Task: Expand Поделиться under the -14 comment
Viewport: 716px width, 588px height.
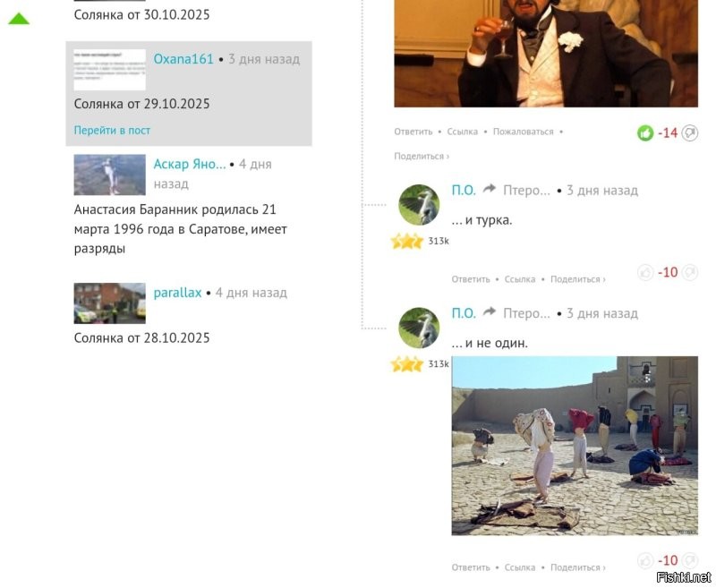Action: (422, 156)
